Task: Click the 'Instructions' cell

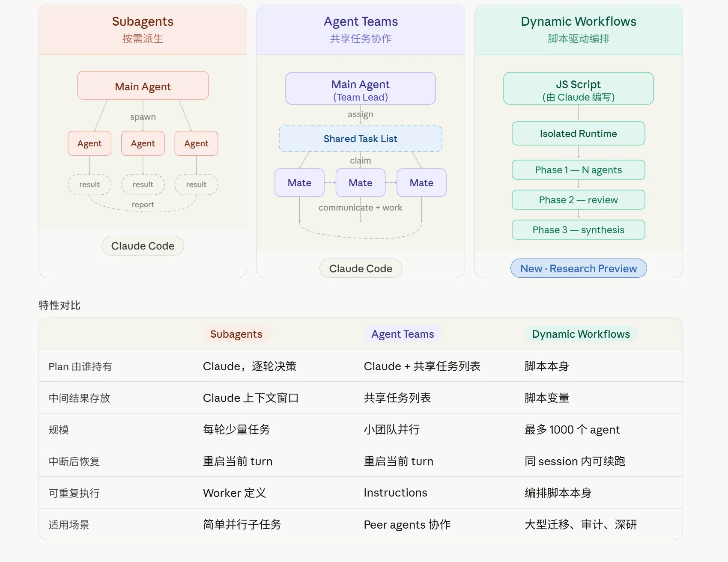Action: [396, 493]
